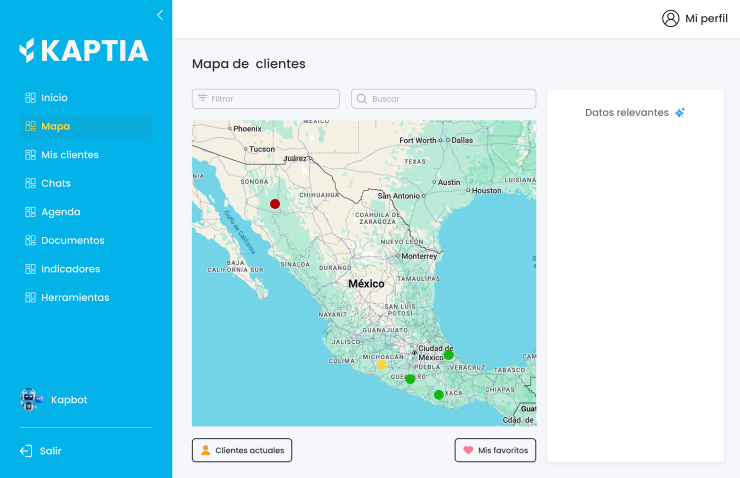Click the Salir logout icon
The image size is (740, 478).
[x=26, y=451]
